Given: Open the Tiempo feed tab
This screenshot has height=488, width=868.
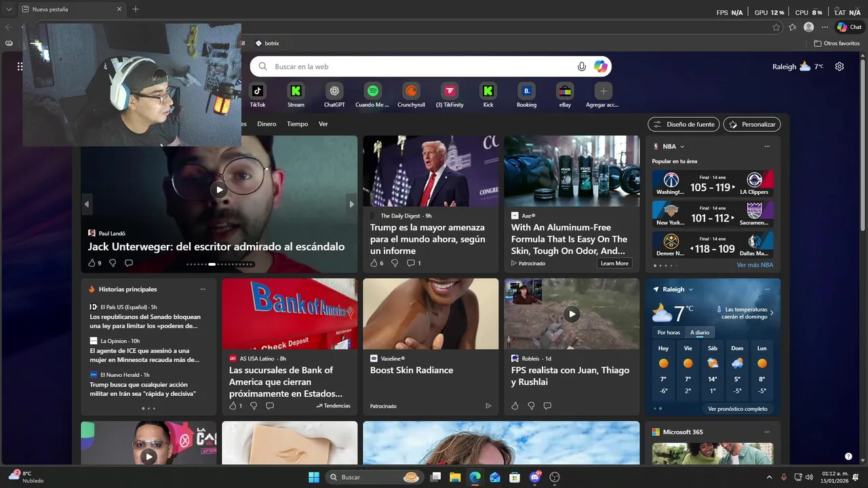Looking at the screenshot, I should (x=297, y=124).
